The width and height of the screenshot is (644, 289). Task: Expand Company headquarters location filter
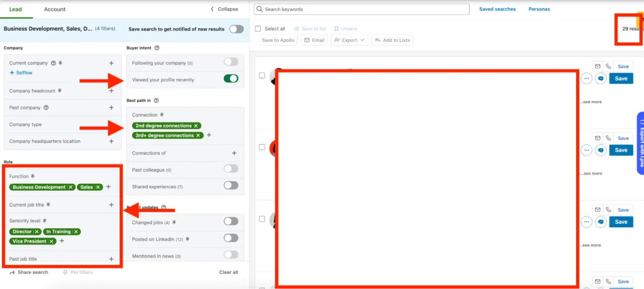point(111,141)
